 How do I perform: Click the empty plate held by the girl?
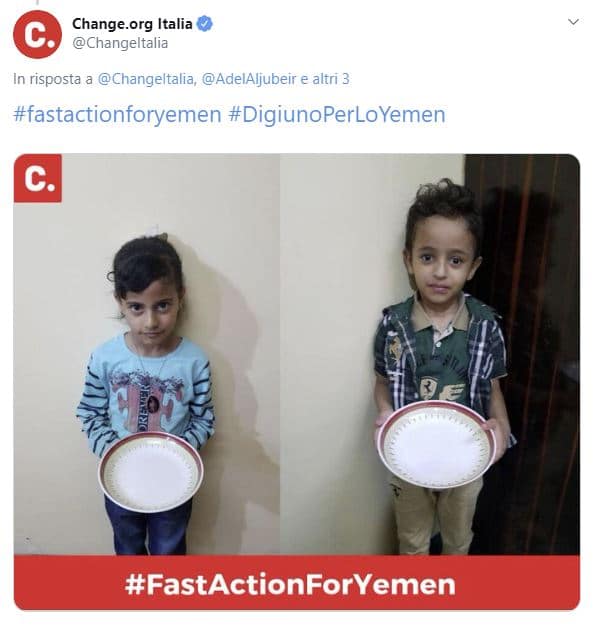coord(151,471)
